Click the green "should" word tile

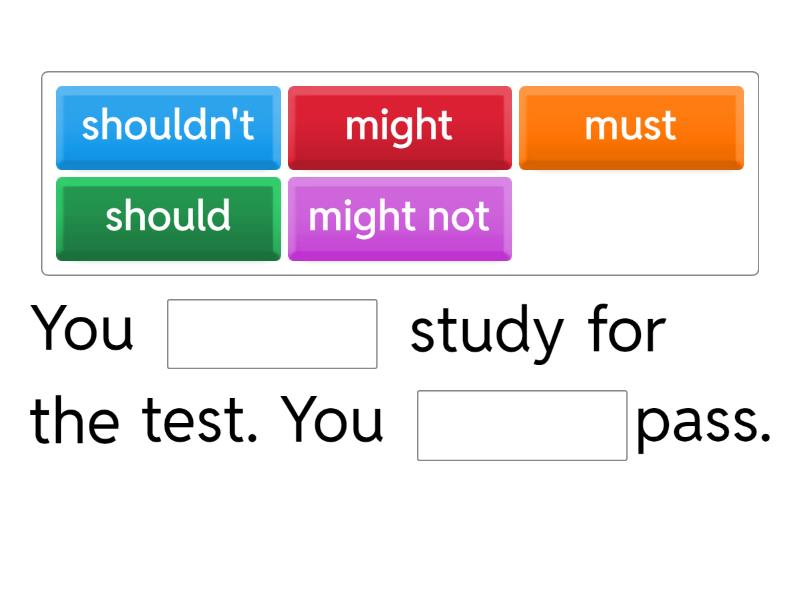[168, 219]
